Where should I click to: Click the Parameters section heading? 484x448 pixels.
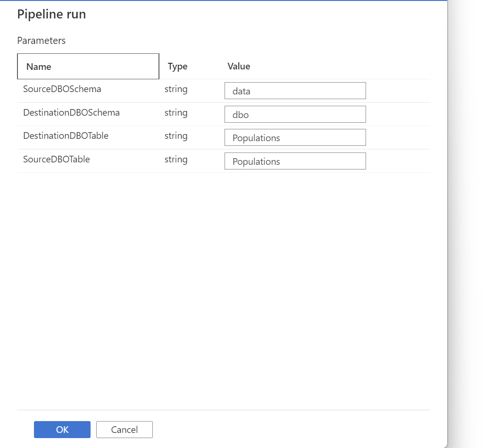coord(42,41)
